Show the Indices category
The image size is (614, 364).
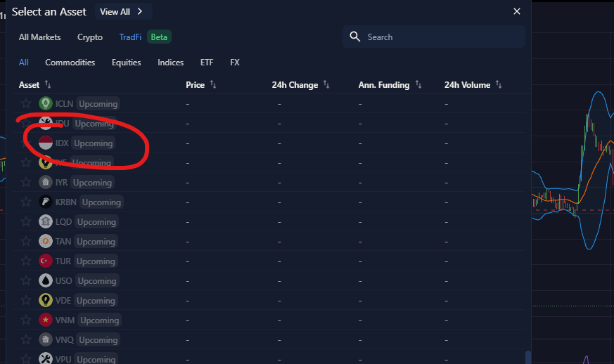(x=170, y=63)
